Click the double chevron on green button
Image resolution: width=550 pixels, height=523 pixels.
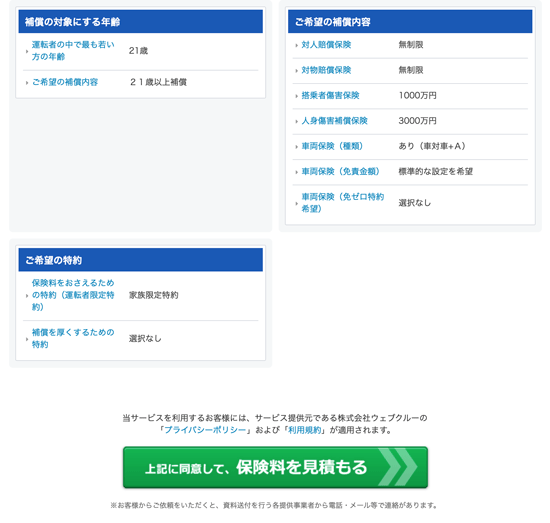(398, 467)
